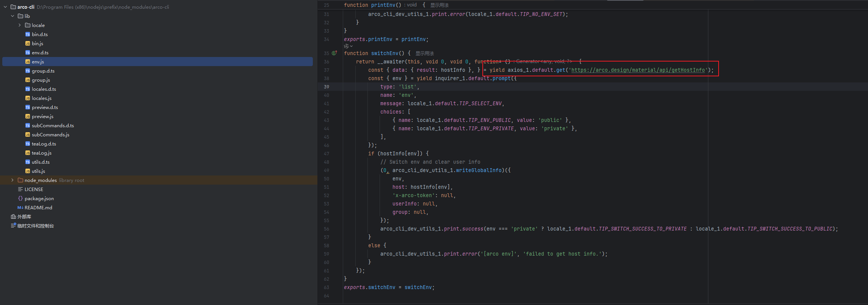
Task: Click the JS file icon beside bin.js
Action: tap(28, 44)
